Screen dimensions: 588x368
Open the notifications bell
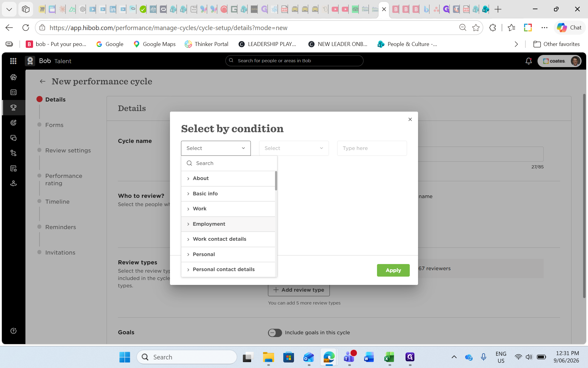[529, 61]
